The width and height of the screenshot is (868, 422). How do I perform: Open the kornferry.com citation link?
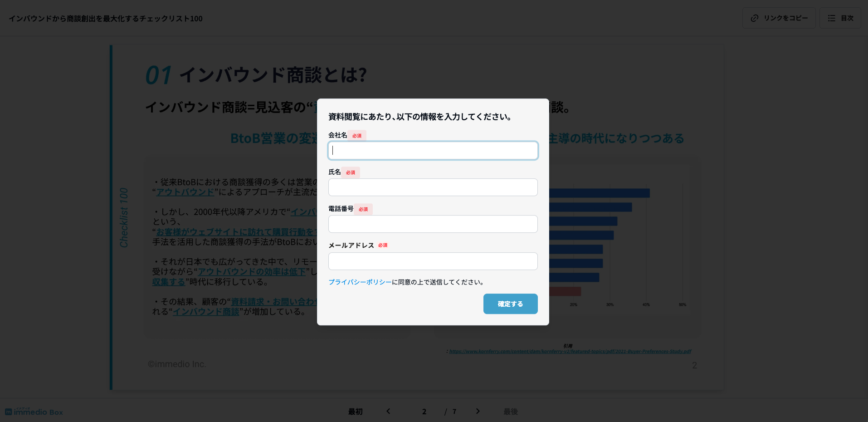point(570,351)
